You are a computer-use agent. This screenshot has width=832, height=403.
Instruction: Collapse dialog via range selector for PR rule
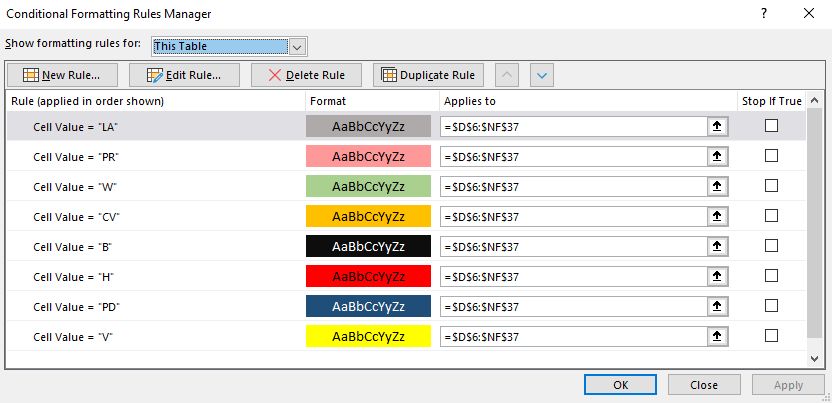[x=717, y=157]
